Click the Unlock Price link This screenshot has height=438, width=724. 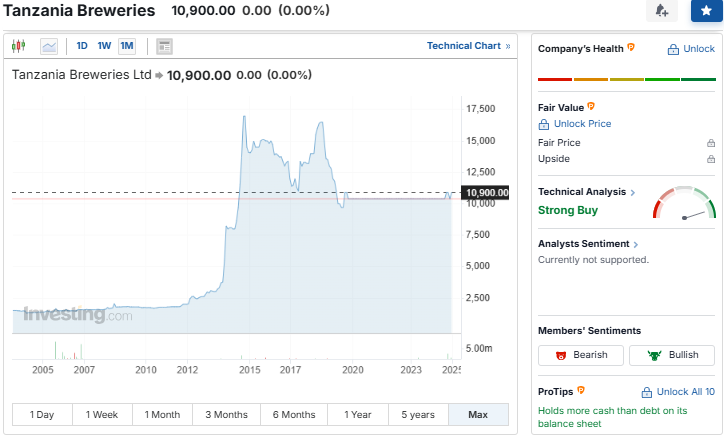(575, 124)
